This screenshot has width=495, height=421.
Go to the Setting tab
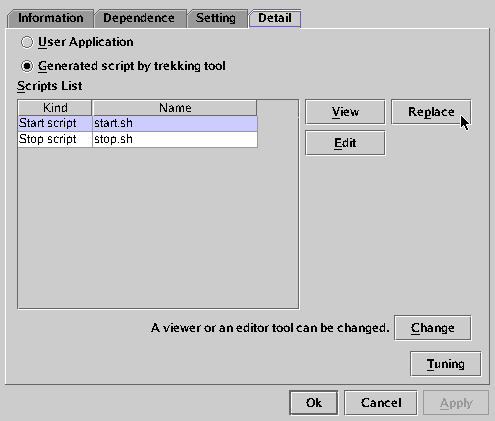point(216,18)
